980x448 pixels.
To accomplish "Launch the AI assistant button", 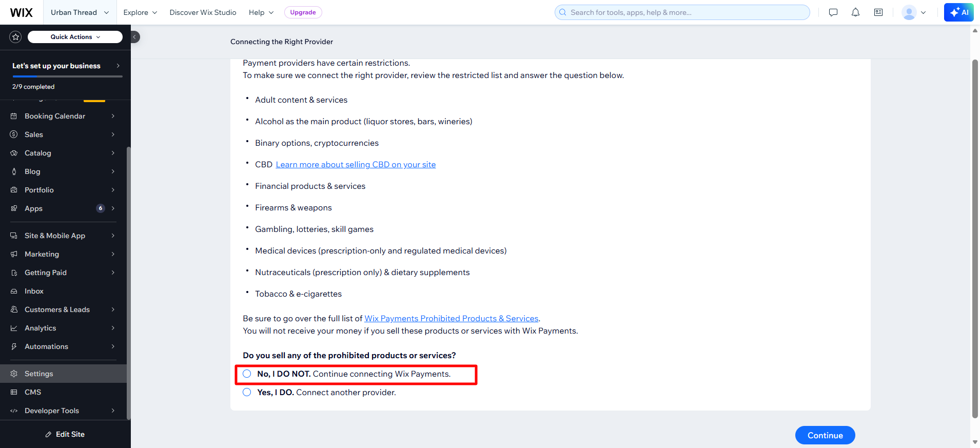I will tap(959, 12).
